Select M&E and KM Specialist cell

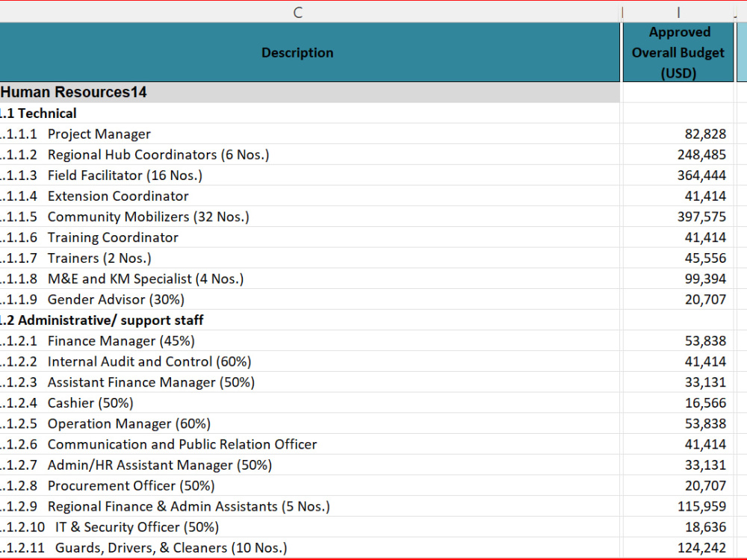click(x=310, y=279)
